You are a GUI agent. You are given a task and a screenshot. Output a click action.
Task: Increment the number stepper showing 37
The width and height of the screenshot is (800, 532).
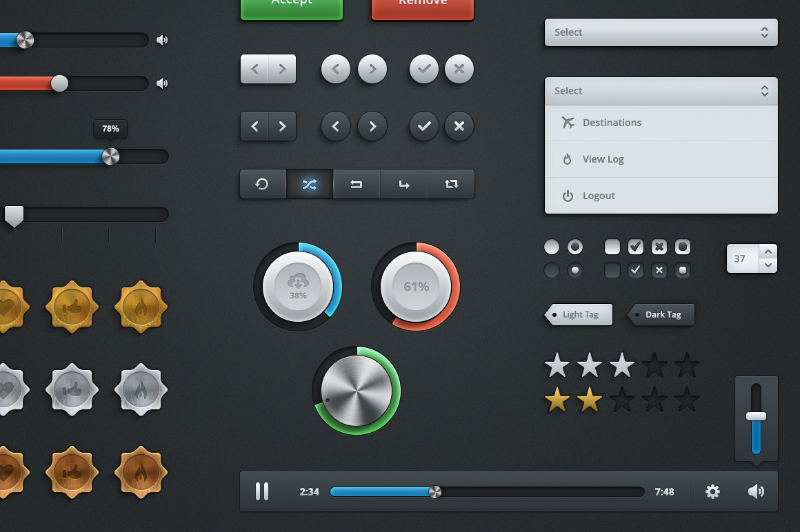point(768,252)
